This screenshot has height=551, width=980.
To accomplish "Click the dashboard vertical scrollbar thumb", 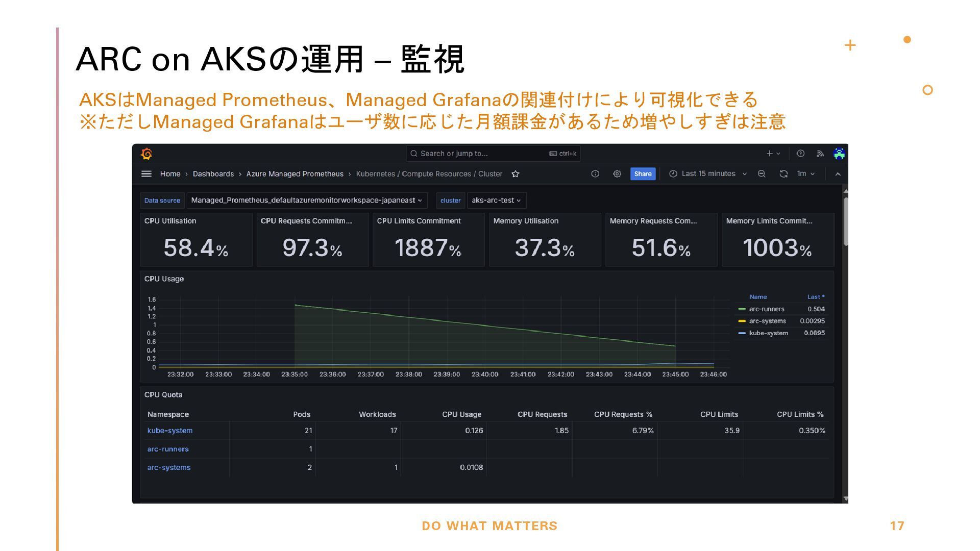I will [846, 221].
